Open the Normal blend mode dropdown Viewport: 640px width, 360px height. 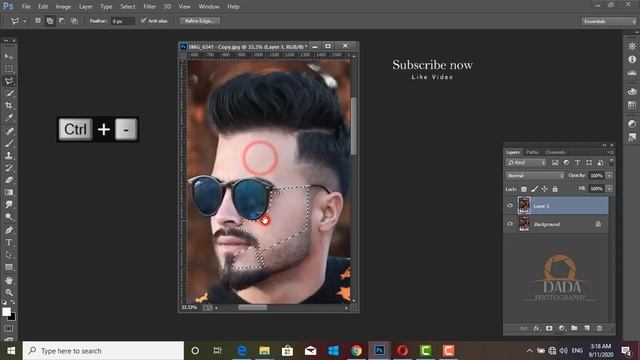pos(535,176)
